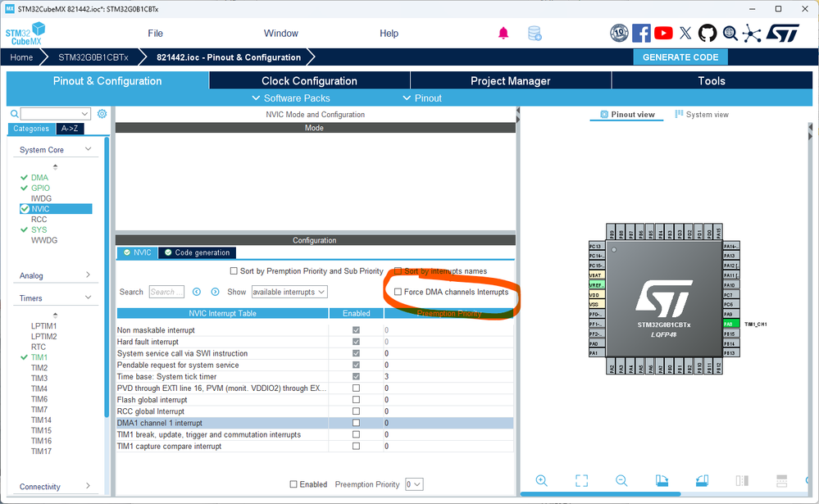Open category panel settings gear
The height and width of the screenshot is (504, 819).
point(102,114)
